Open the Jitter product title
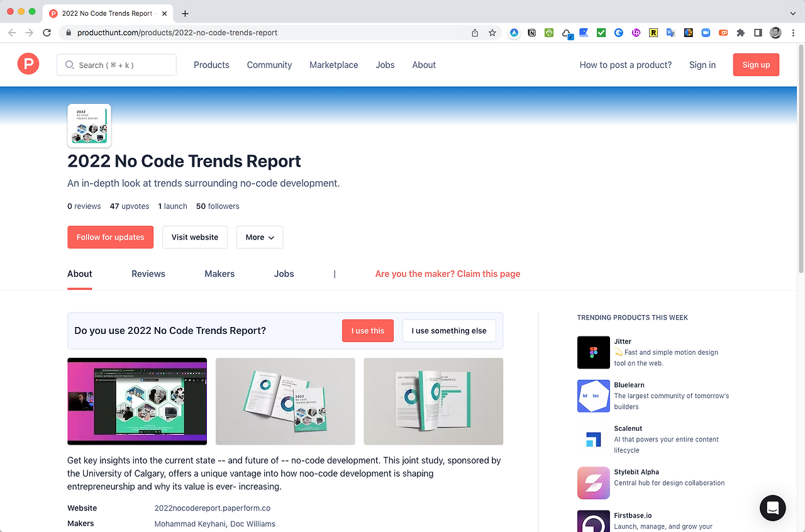This screenshot has width=805, height=532. click(623, 341)
